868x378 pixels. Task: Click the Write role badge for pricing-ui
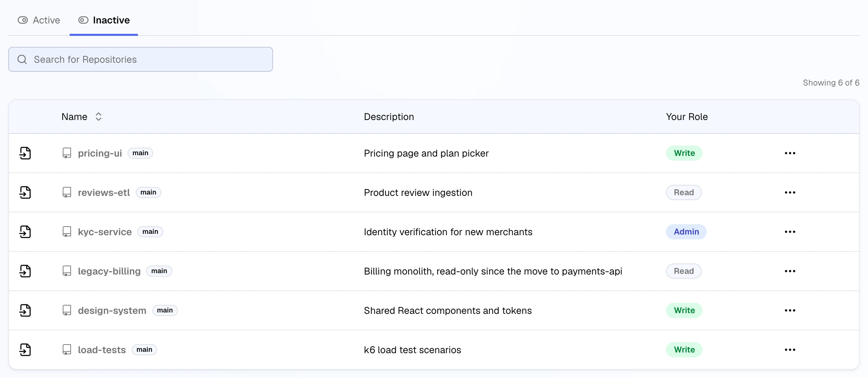[684, 153]
